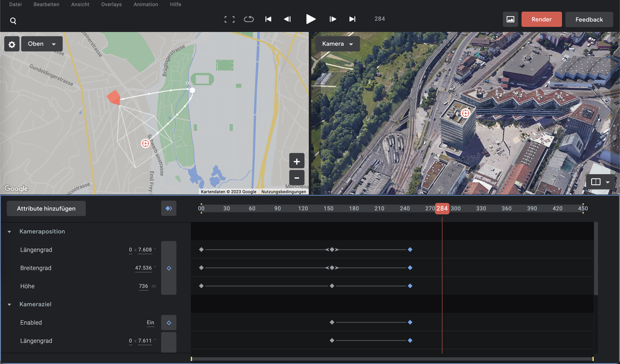Viewport: 620px width, 364px height.
Task: Open the Kamera view dropdown
Action: (x=337, y=44)
